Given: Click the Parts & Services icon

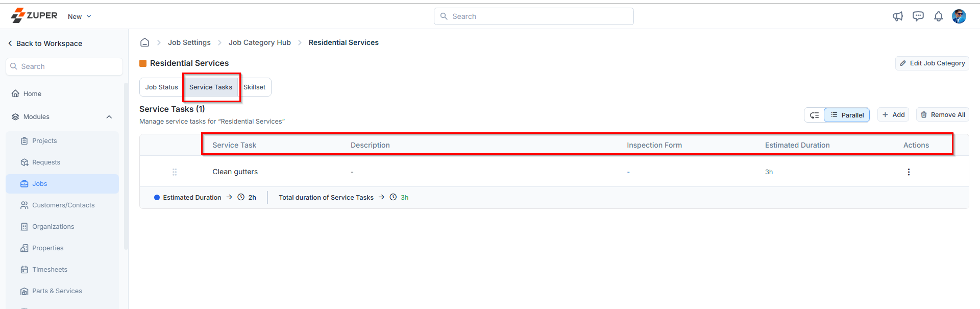Looking at the screenshot, I should [24, 291].
